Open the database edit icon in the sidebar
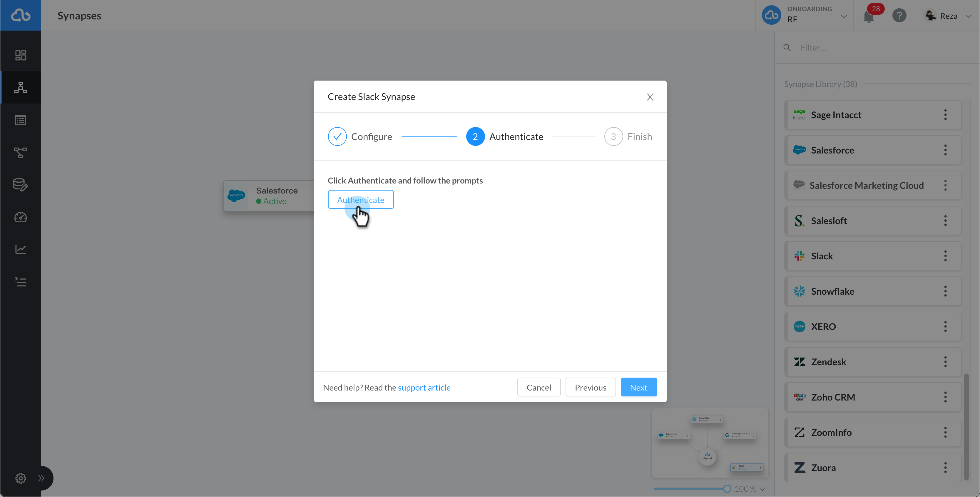 coord(21,185)
